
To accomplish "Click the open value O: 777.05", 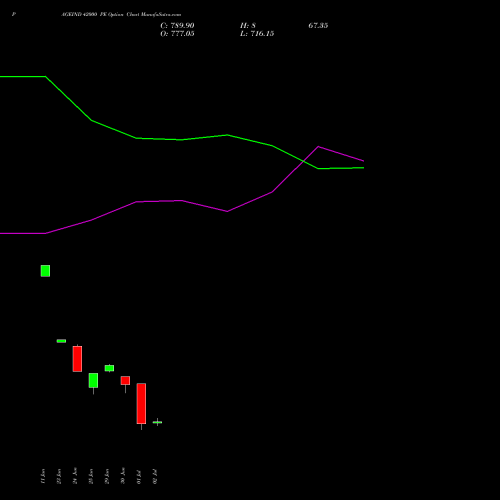I will (177, 34).
